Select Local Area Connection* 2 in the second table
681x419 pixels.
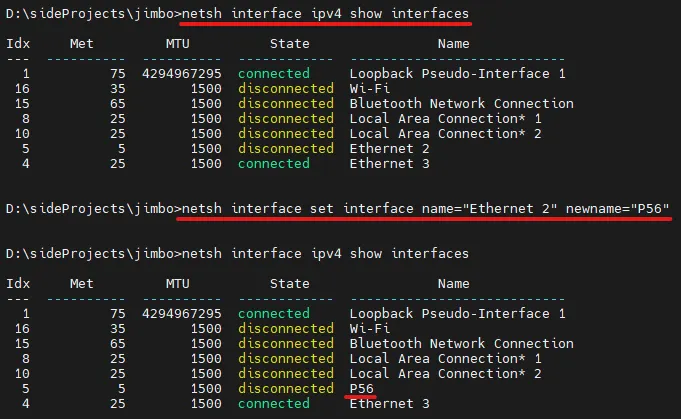445,373
